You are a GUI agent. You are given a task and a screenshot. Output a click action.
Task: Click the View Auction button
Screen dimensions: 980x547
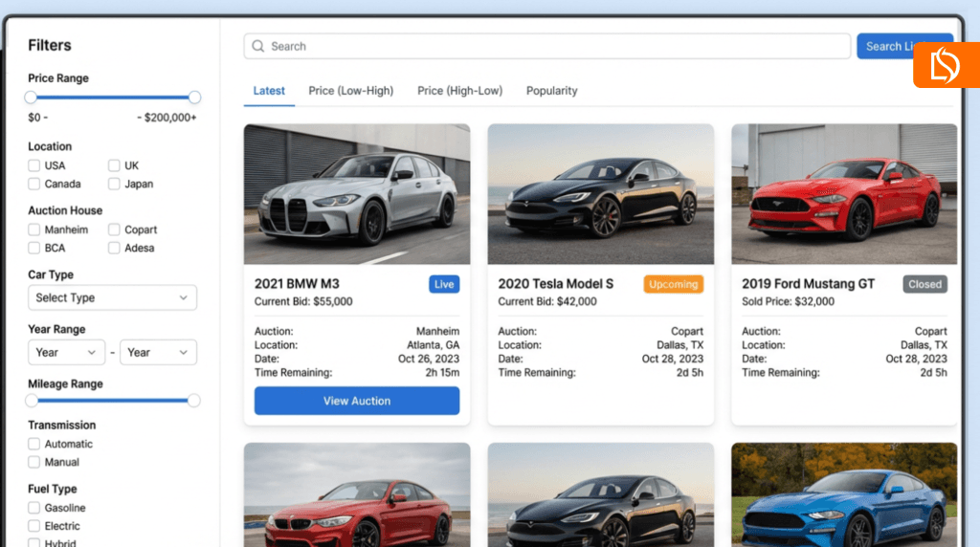coord(357,401)
